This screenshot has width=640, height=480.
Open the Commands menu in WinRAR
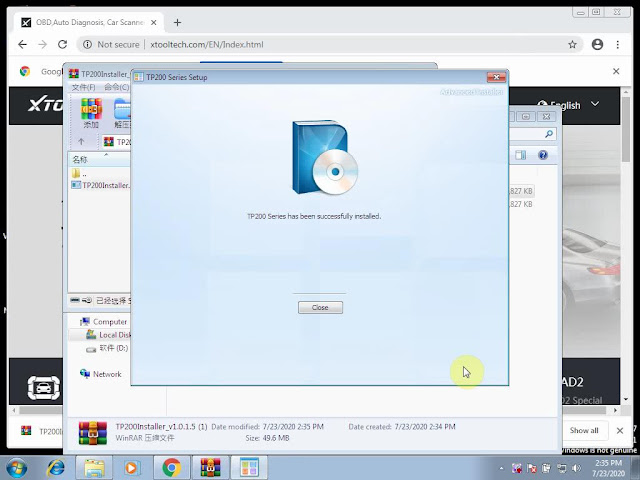click(x=117, y=87)
